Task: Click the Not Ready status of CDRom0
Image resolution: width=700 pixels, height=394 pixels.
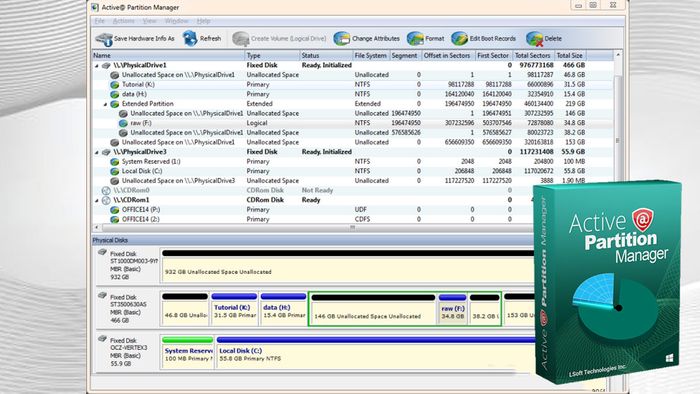Action: [317, 191]
